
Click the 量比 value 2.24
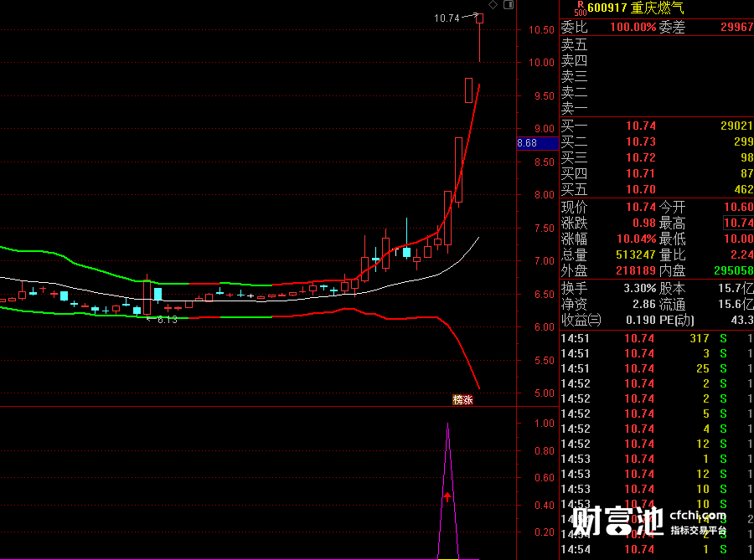tap(742, 254)
